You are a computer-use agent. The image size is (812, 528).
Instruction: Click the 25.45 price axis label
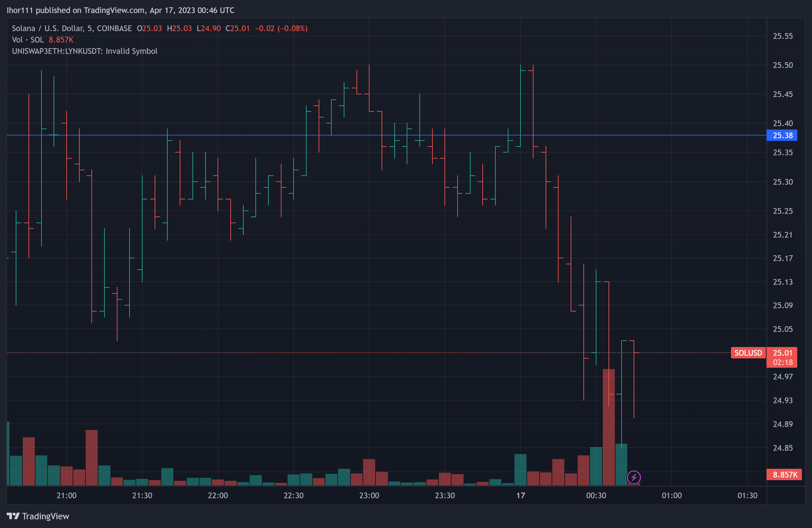click(x=783, y=94)
